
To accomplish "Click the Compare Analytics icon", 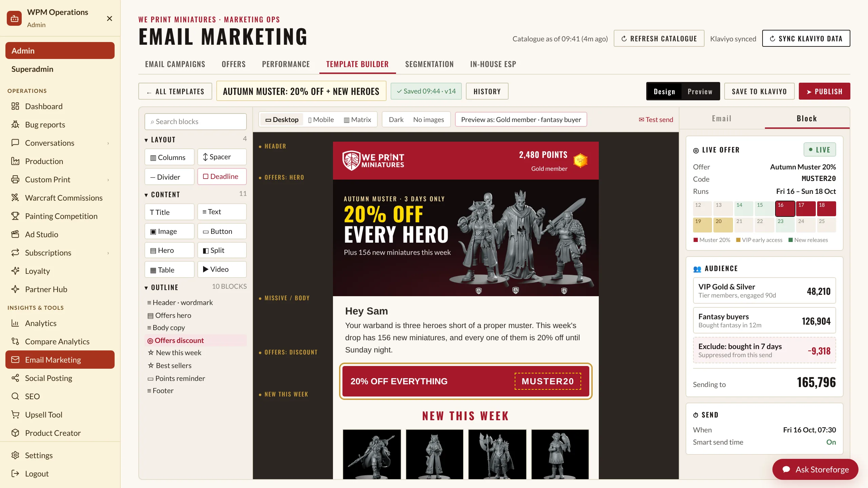I will (15, 341).
